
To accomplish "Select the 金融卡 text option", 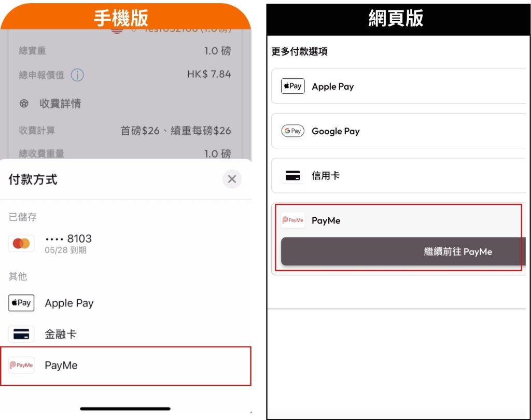I will (60, 334).
